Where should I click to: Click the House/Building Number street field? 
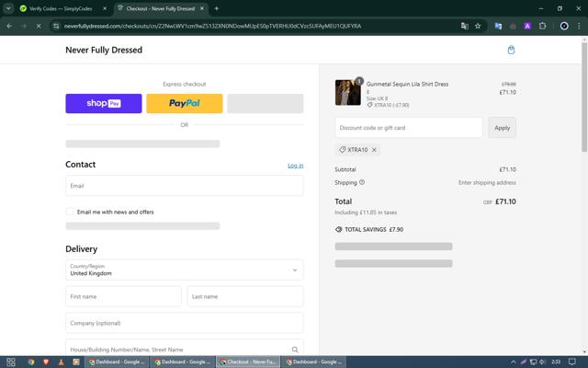[x=184, y=349]
